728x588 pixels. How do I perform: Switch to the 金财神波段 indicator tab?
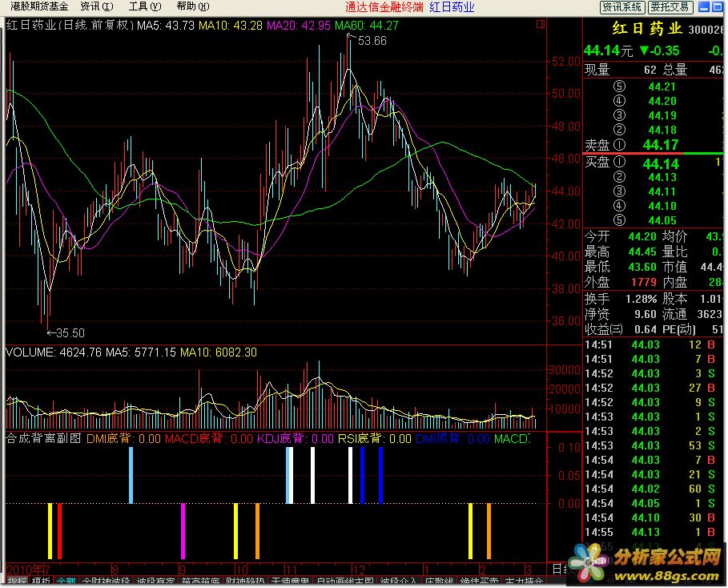(x=106, y=581)
